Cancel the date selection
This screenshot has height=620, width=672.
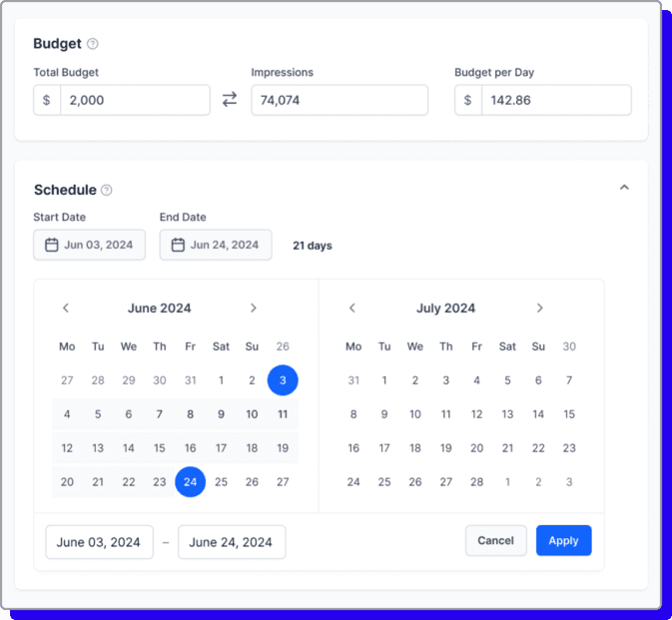pos(495,540)
